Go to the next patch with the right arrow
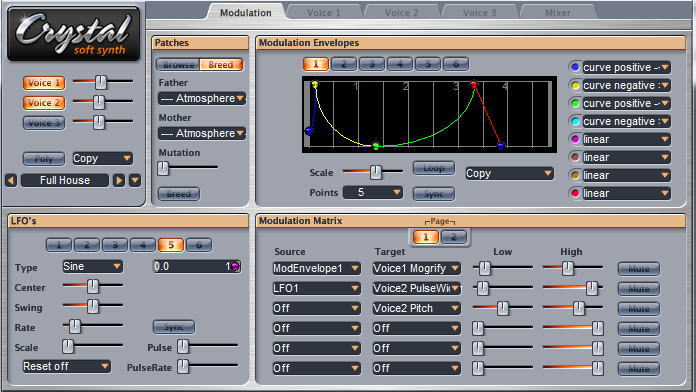Screen dimensions: 696x392 click(119, 180)
